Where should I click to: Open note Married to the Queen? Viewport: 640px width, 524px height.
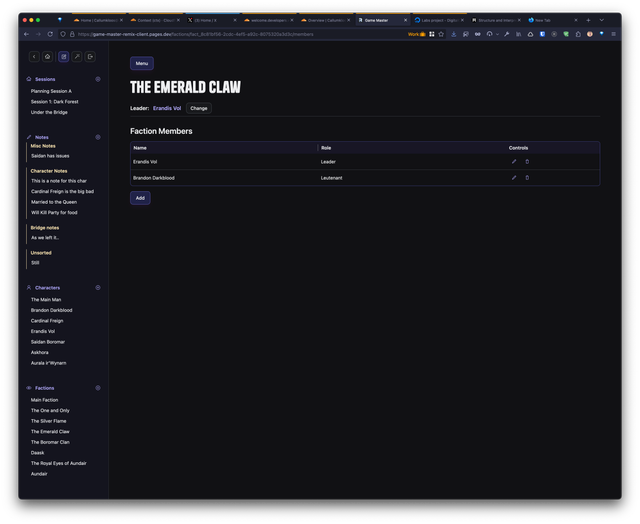click(x=54, y=202)
